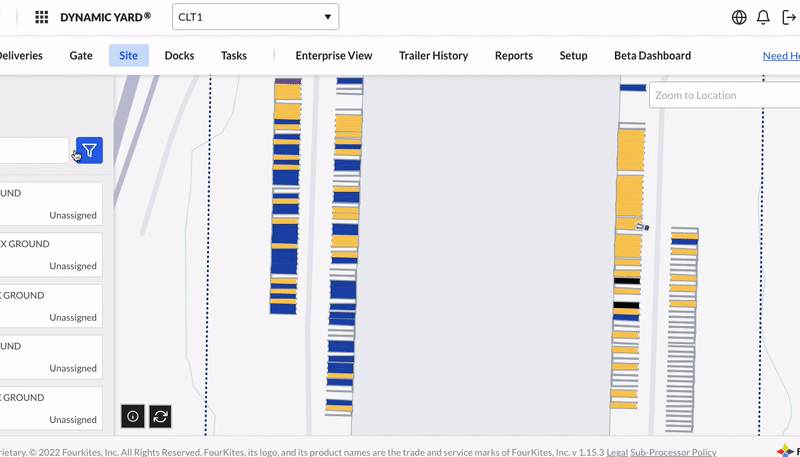Open the Reports menu

[x=514, y=56]
